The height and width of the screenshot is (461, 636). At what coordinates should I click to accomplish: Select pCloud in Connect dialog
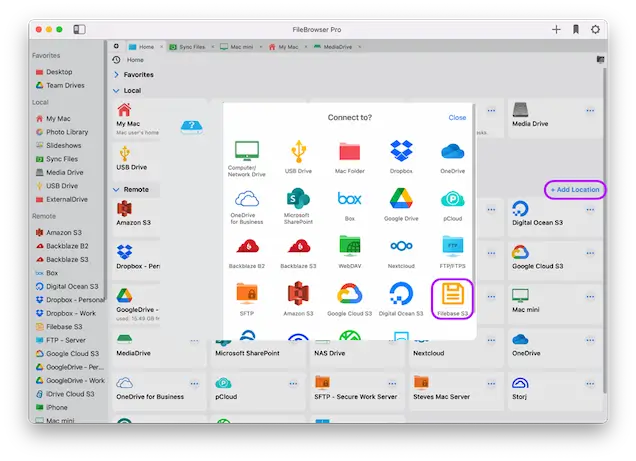pos(453,205)
